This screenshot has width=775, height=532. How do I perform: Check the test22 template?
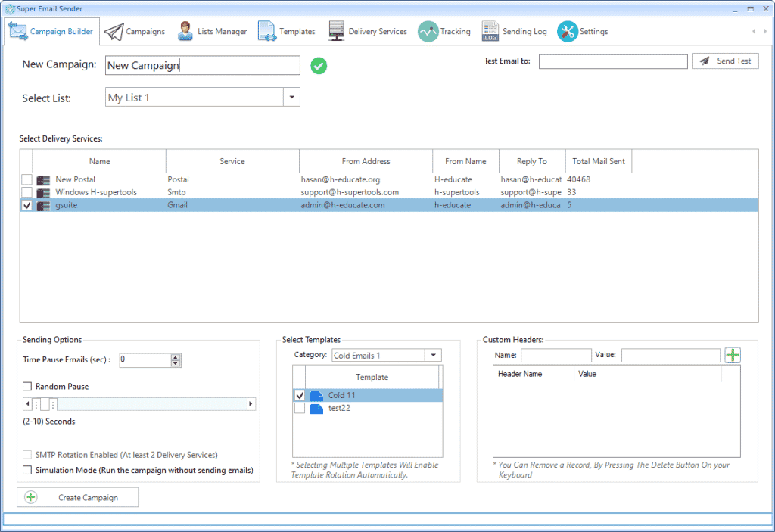pyautogui.click(x=299, y=407)
